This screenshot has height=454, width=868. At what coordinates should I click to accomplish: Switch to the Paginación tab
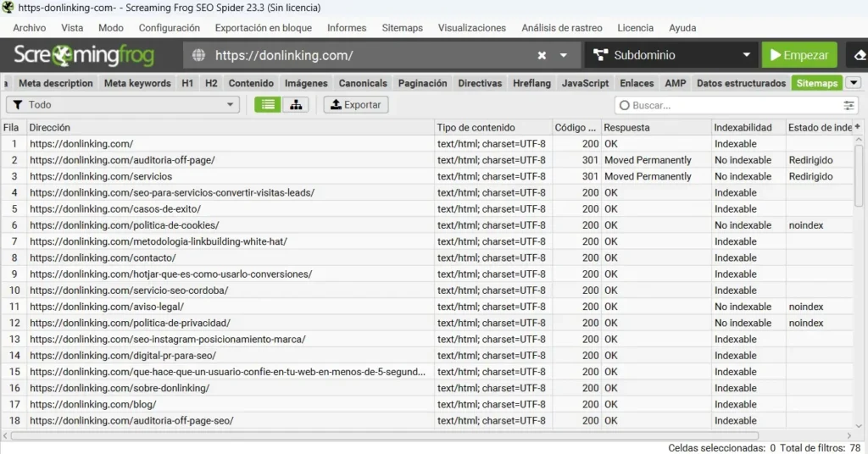[x=422, y=83]
